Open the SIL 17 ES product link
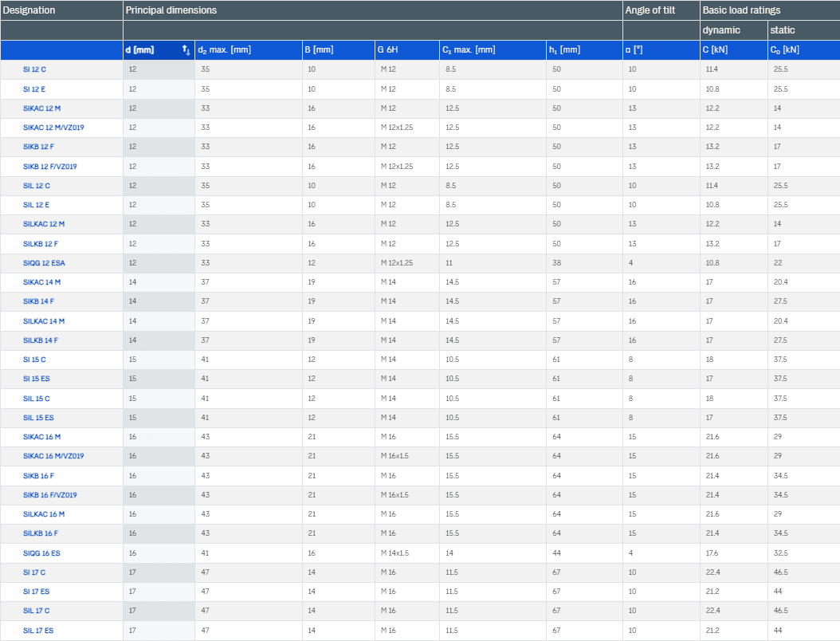840x641 pixels. point(38,631)
